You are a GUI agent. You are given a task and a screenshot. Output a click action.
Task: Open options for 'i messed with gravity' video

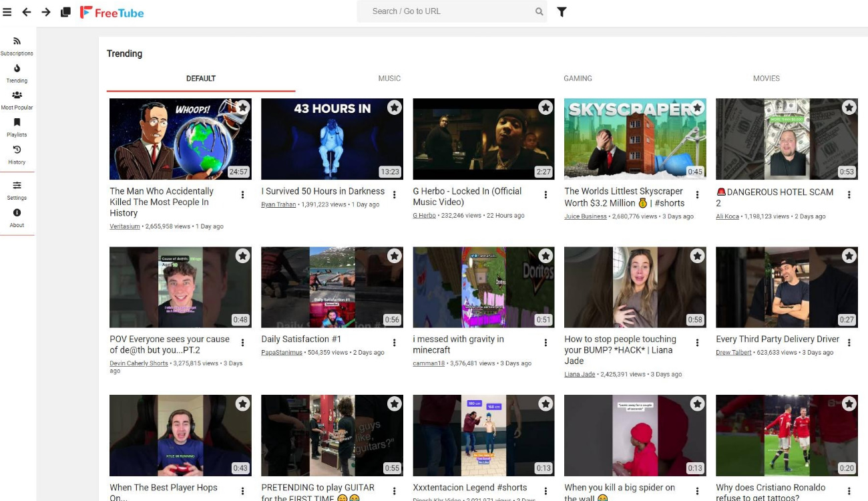click(546, 343)
